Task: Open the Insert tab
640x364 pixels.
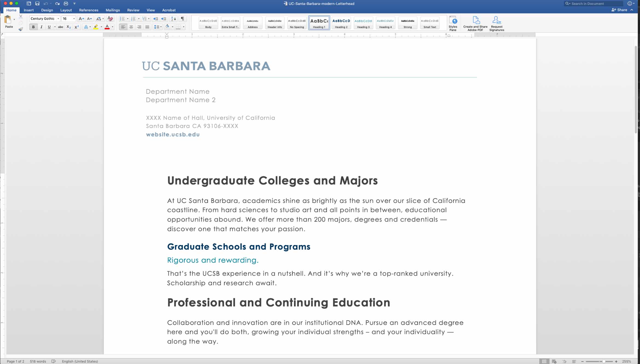Action: point(29,10)
